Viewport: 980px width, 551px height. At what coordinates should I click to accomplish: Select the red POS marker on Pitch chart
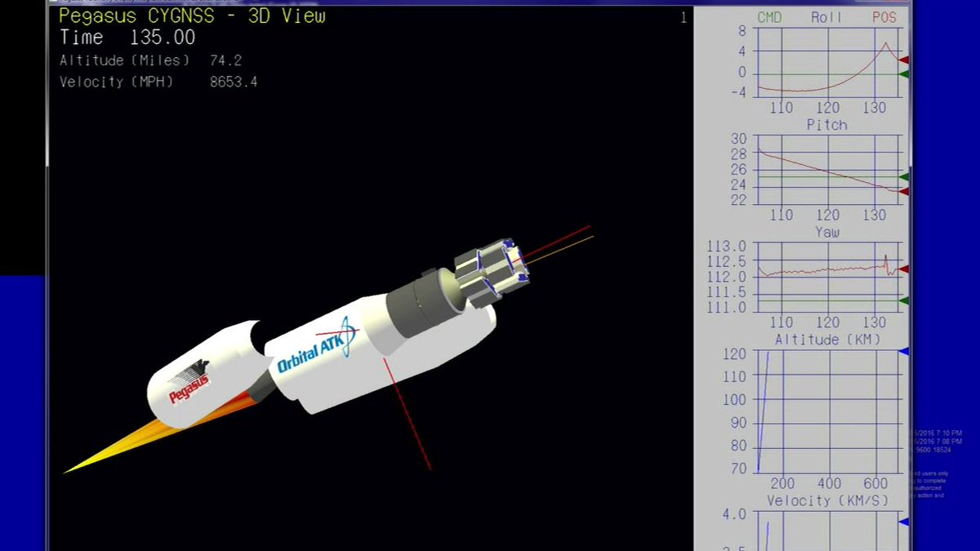click(x=904, y=192)
